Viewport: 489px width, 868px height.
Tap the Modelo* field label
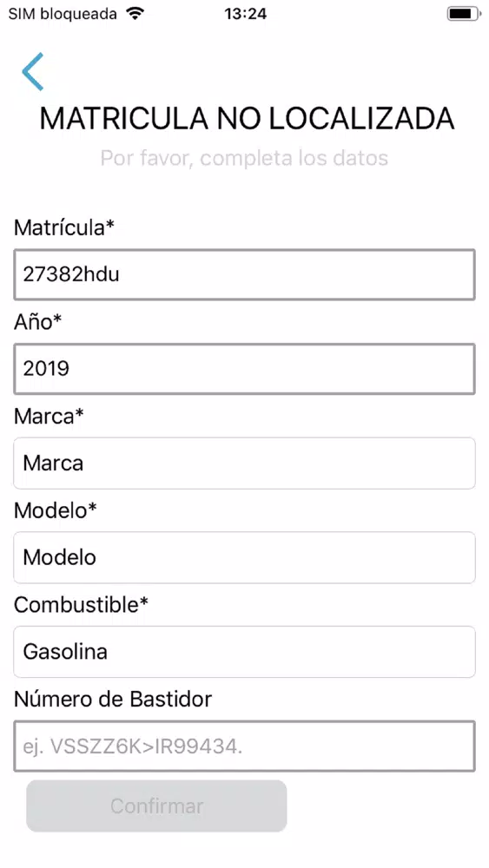point(56,510)
